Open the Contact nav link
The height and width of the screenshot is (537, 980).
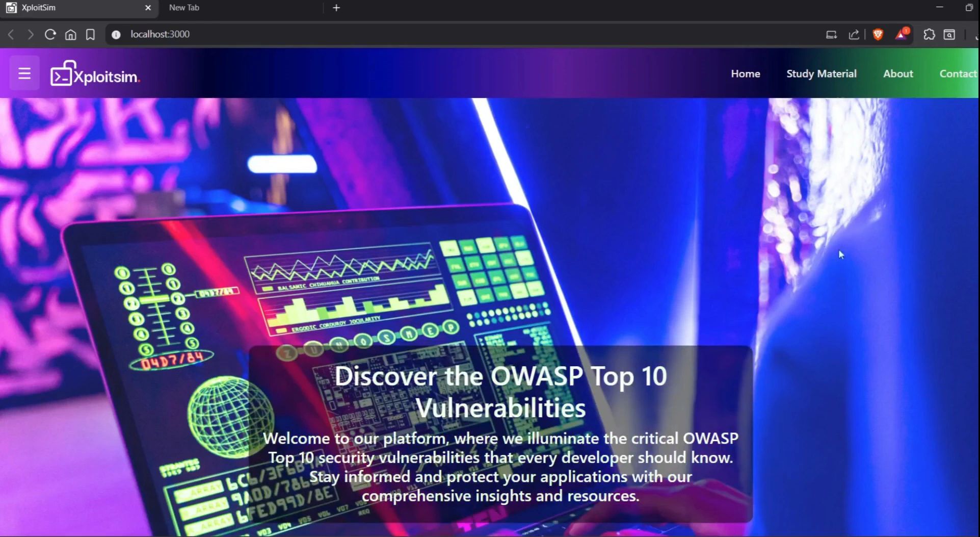(x=958, y=73)
